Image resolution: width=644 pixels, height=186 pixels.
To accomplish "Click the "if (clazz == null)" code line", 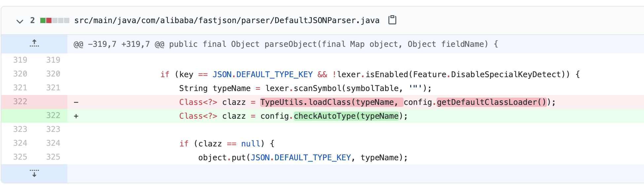I will 227,144.
